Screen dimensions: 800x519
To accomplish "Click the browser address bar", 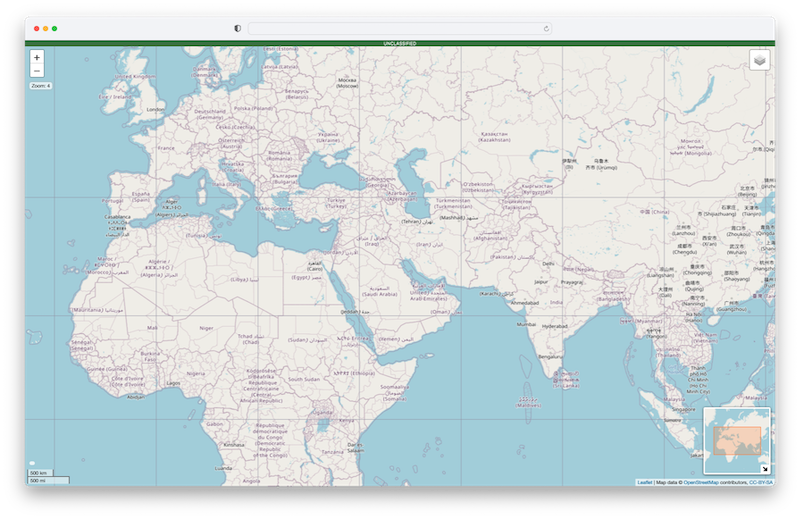I will 400,29.
